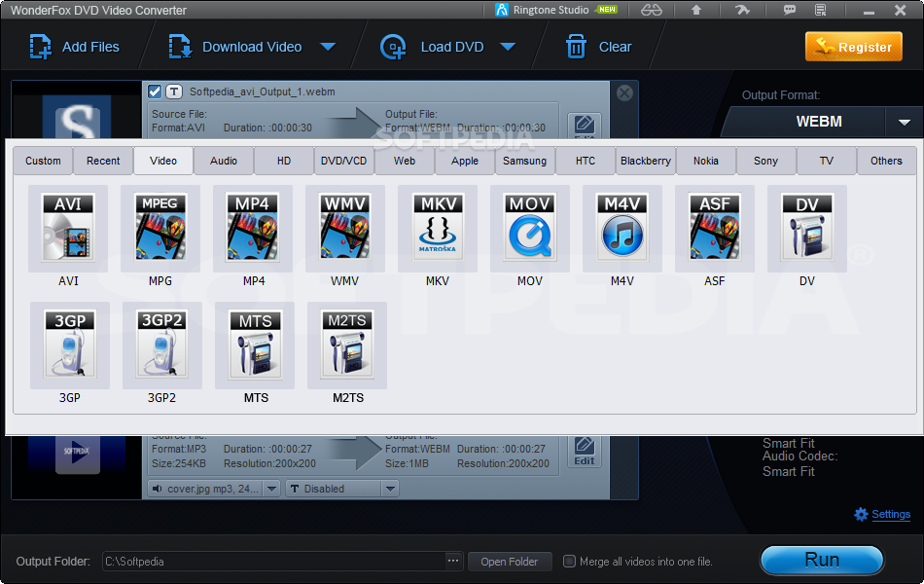This screenshot has width=924, height=584.
Task: Expand the Load DVD dropdown arrow
Action: 508,47
